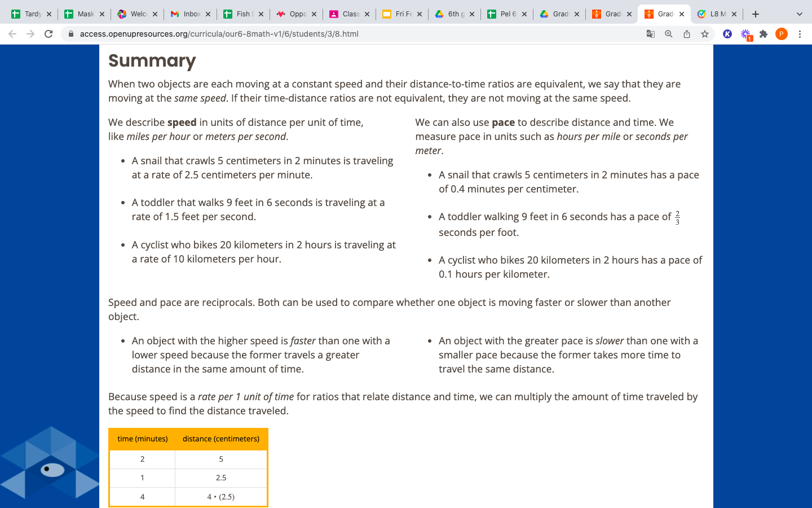Click the purple K extension icon

[727, 34]
